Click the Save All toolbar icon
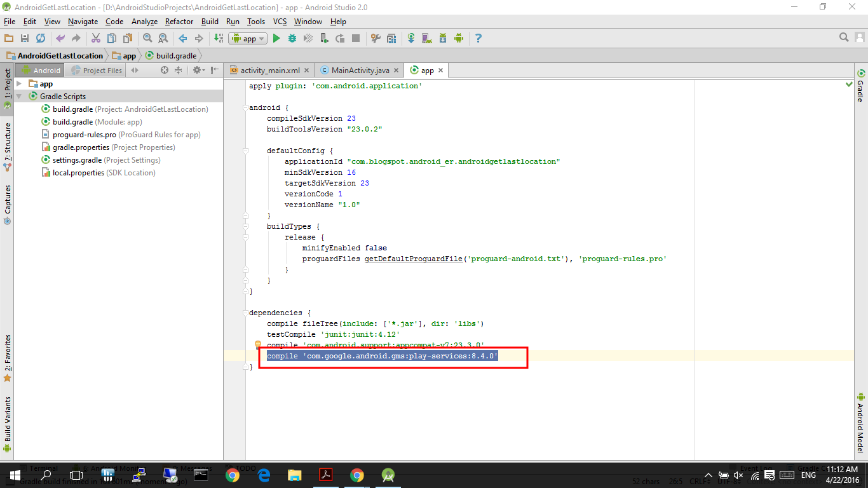Screen dimensions: 868x488 25,38
